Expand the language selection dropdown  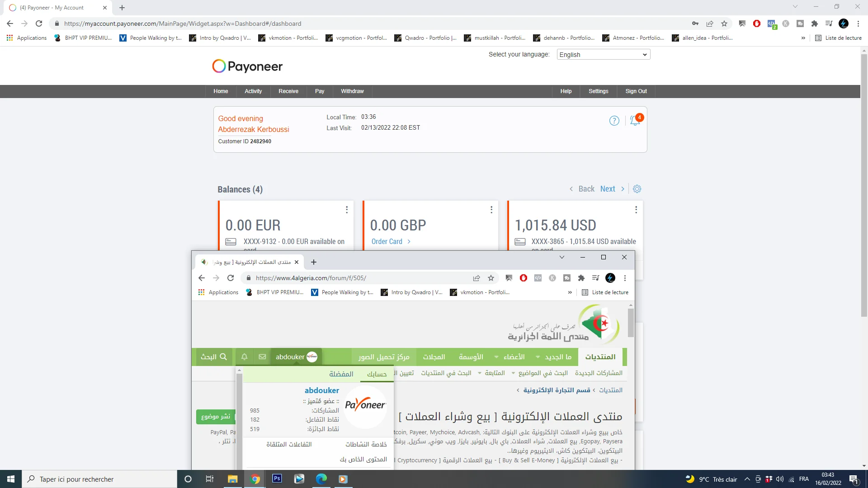click(x=604, y=55)
